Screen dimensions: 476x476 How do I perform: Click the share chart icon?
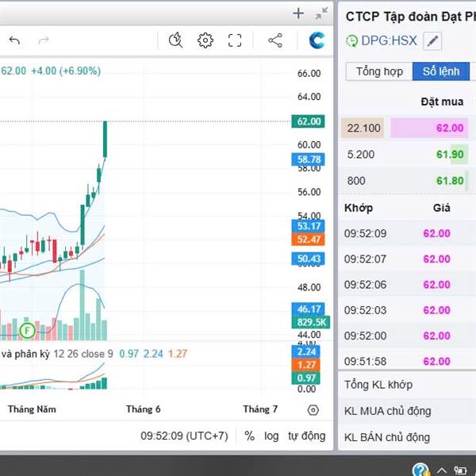pos(275,40)
